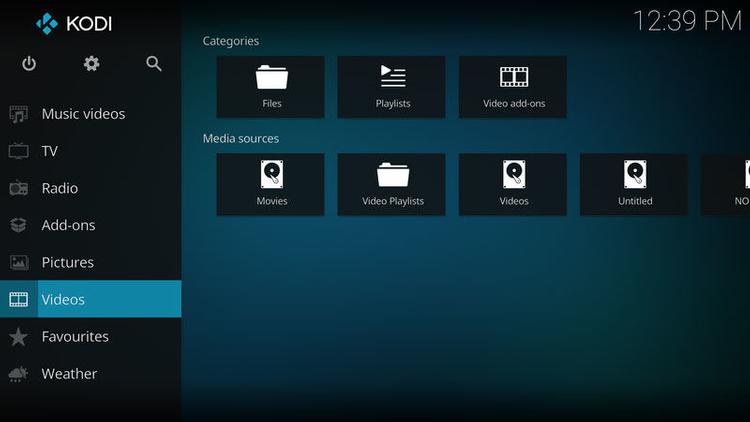This screenshot has width=750, height=422.
Task: Open the Playlists category tile
Action: coord(392,86)
